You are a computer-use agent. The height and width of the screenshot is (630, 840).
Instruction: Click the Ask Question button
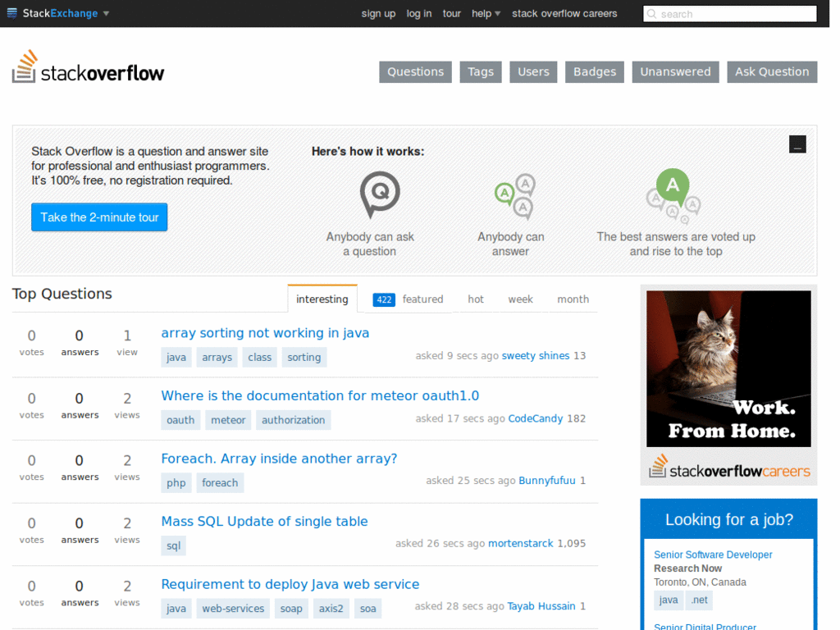(x=772, y=72)
